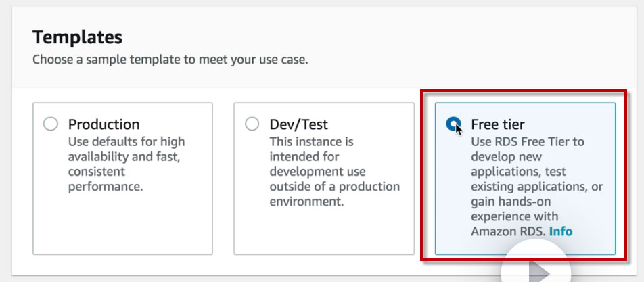Open the Info link for Amazon RDS
The width and height of the screenshot is (644, 282).
click(x=560, y=231)
